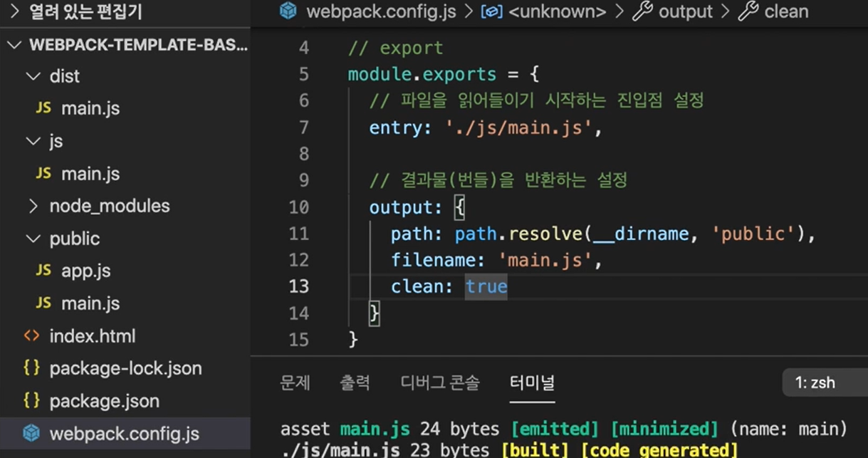Open main.js inside public folder
Image resolution: width=868 pixels, height=458 pixels.
point(90,303)
